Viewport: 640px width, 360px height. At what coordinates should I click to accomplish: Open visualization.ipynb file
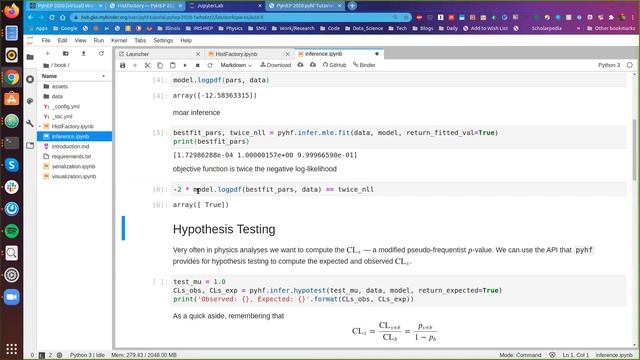75,176
